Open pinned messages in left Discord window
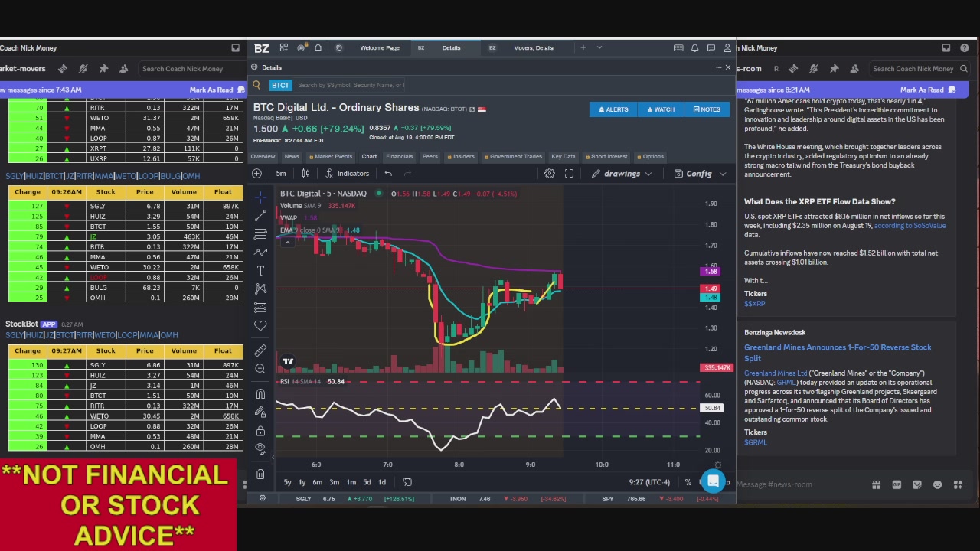980x551 pixels. [103, 68]
